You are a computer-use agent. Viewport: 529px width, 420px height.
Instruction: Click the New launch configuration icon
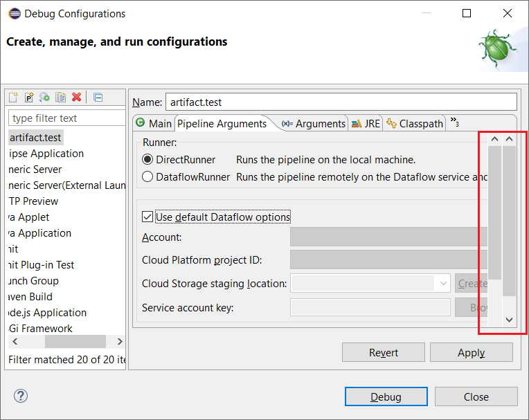[x=13, y=98]
